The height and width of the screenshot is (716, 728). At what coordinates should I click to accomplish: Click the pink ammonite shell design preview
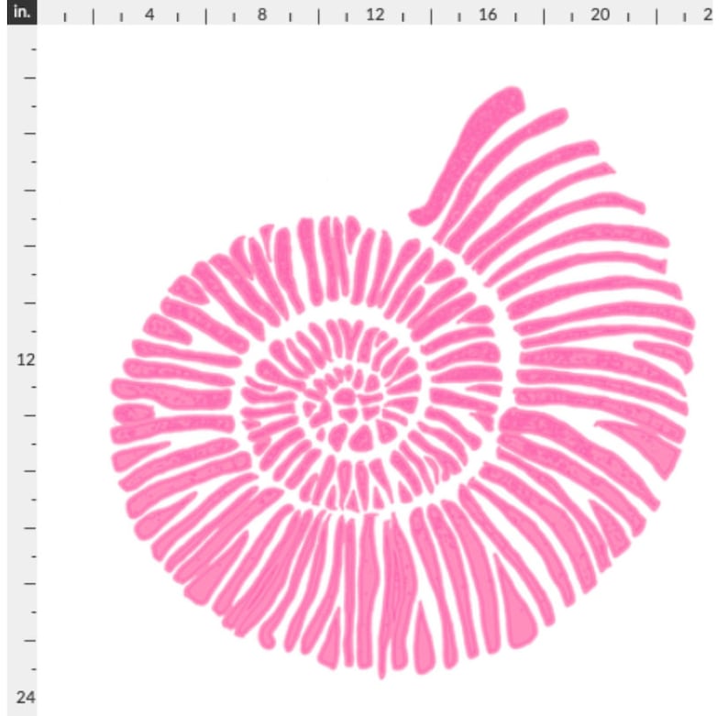403,382
